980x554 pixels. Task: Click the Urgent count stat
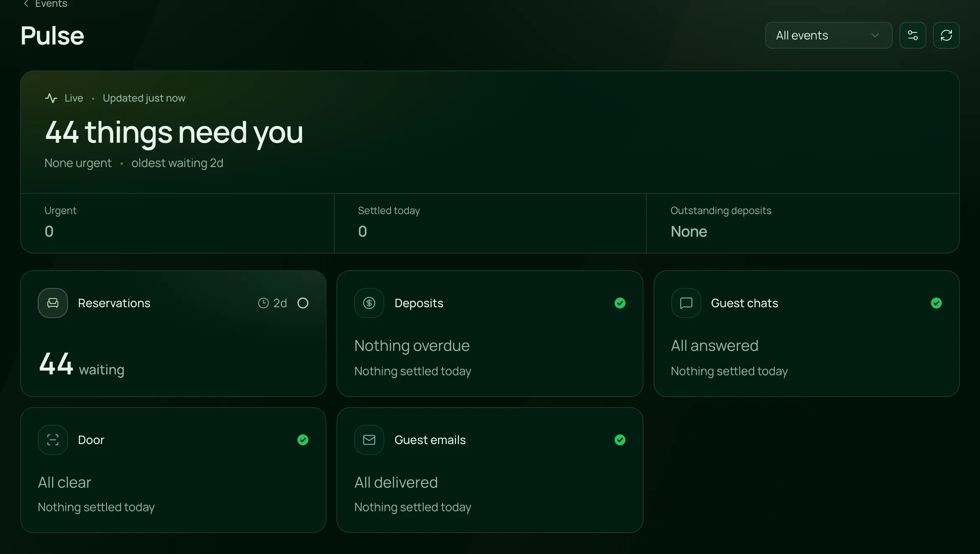coord(177,223)
